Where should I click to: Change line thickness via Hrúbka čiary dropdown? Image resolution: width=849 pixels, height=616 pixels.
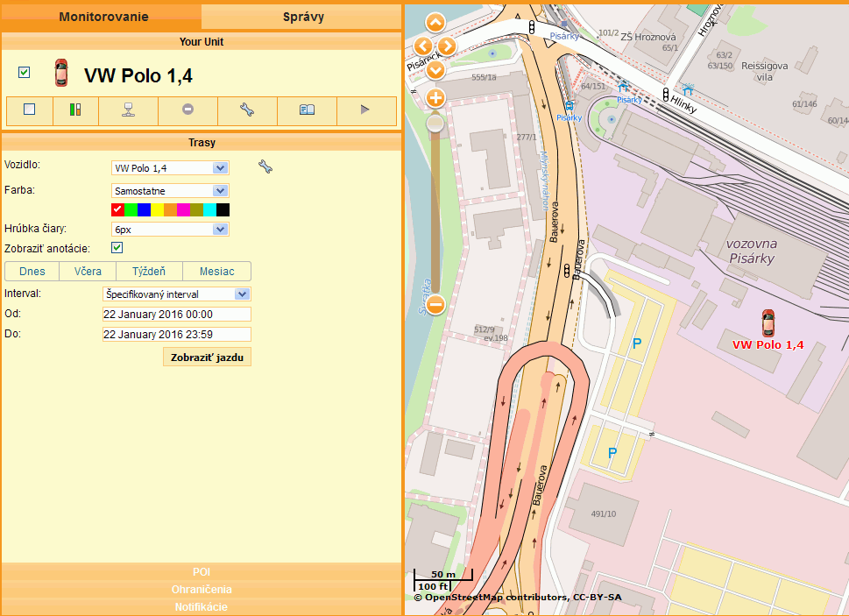point(169,229)
